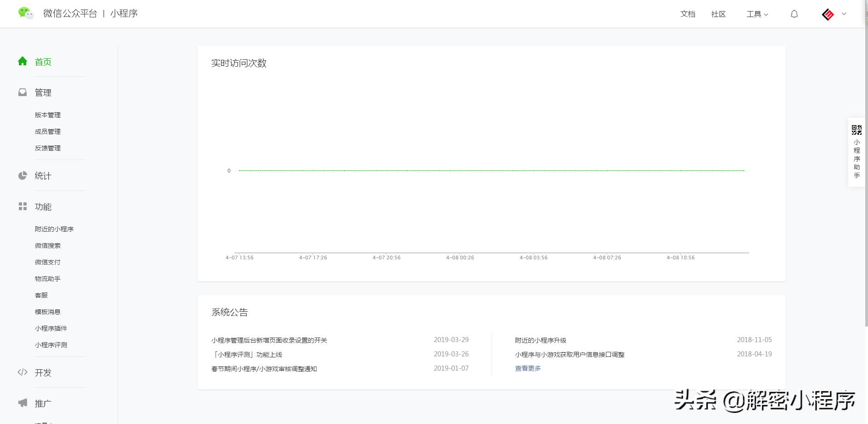Click the green 首页 home icon
The height and width of the screenshot is (424, 868).
click(23, 61)
